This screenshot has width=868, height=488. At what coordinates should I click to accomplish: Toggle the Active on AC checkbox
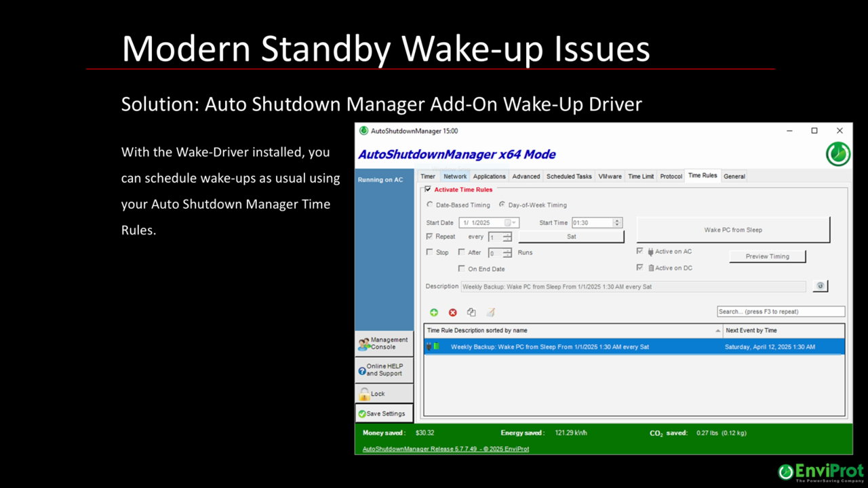[639, 251]
